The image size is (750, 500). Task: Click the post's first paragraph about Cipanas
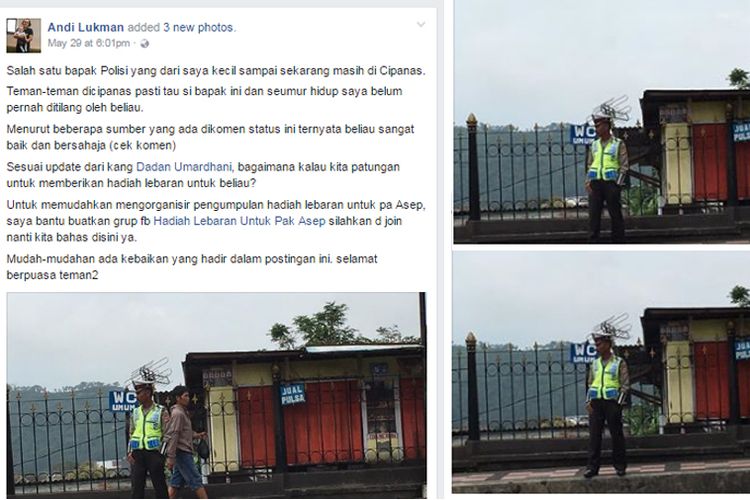[216, 71]
